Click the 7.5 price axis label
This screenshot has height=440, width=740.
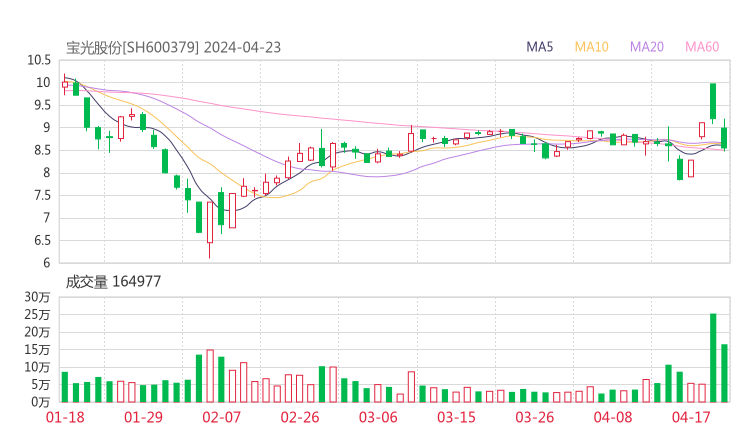coord(42,195)
